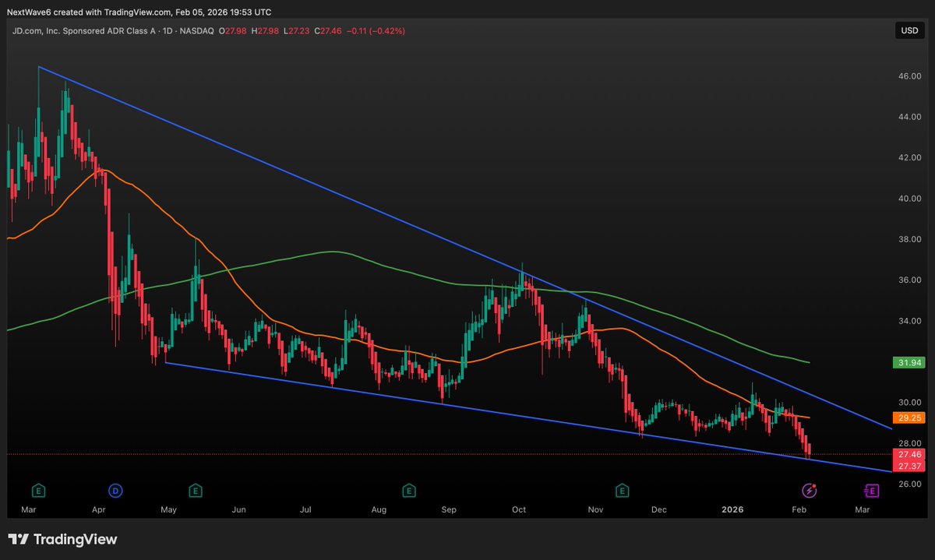Open the USD currency selector
935x560 pixels.
point(909,30)
